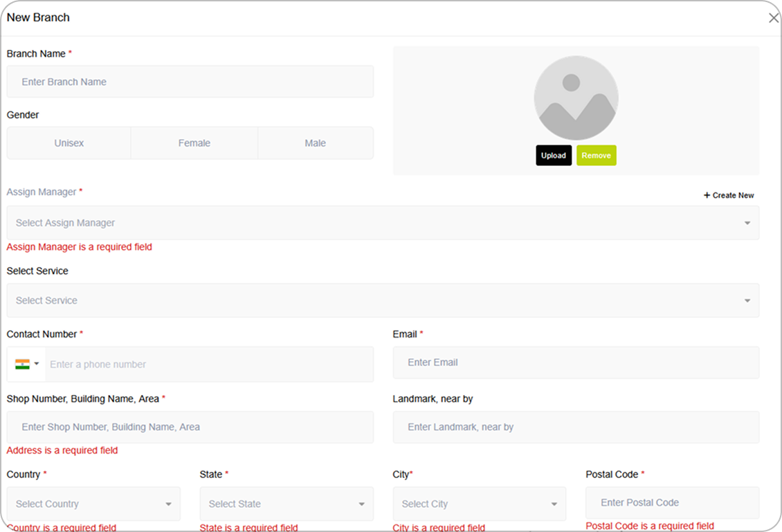Click the India flag country code selector
Screen dimensions: 782x532
click(x=27, y=364)
